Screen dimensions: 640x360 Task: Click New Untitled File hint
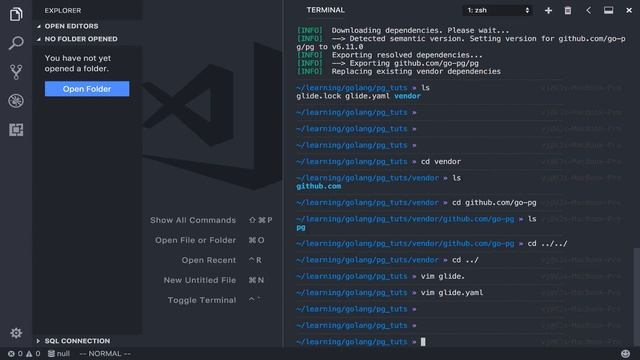(213, 280)
